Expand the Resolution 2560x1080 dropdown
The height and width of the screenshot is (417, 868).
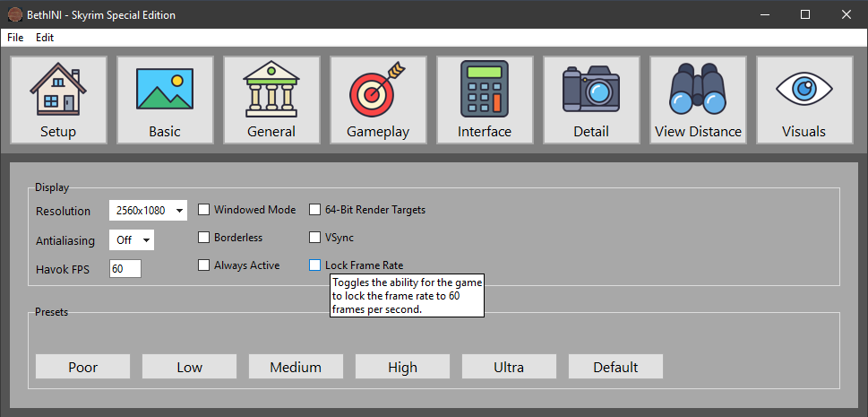point(149,211)
